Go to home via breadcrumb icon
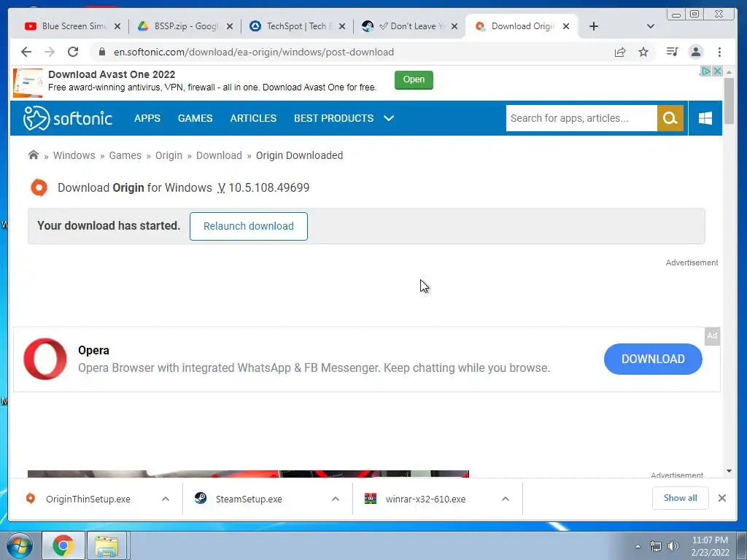The image size is (747, 560). (34, 155)
